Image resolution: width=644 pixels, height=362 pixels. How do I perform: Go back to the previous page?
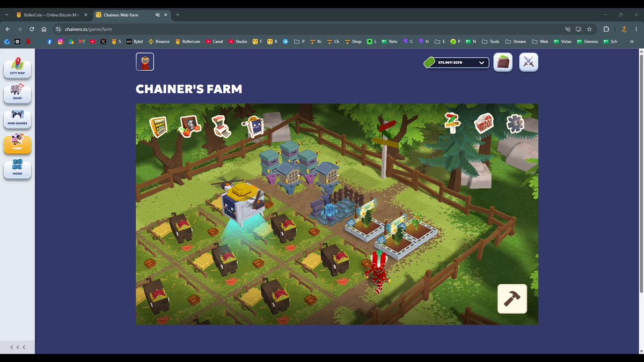tap(8, 29)
